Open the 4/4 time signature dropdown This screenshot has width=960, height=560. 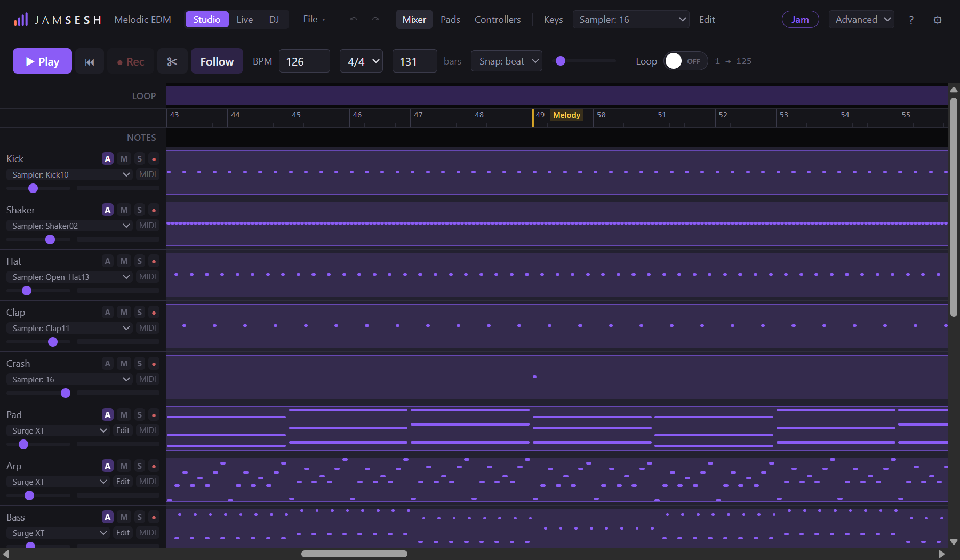[x=361, y=61]
